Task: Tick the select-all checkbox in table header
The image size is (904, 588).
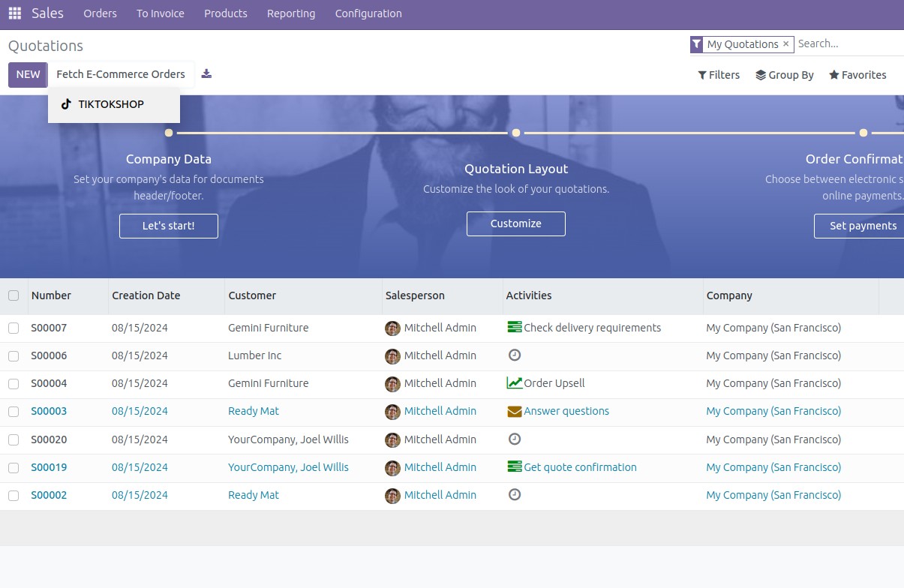Action: 14,295
